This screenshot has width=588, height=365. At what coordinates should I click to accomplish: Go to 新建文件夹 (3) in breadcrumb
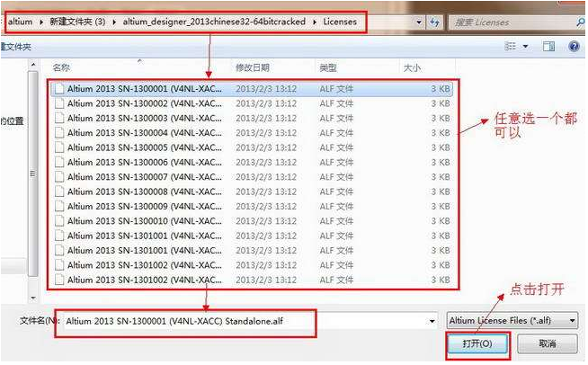pyautogui.click(x=77, y=22)
